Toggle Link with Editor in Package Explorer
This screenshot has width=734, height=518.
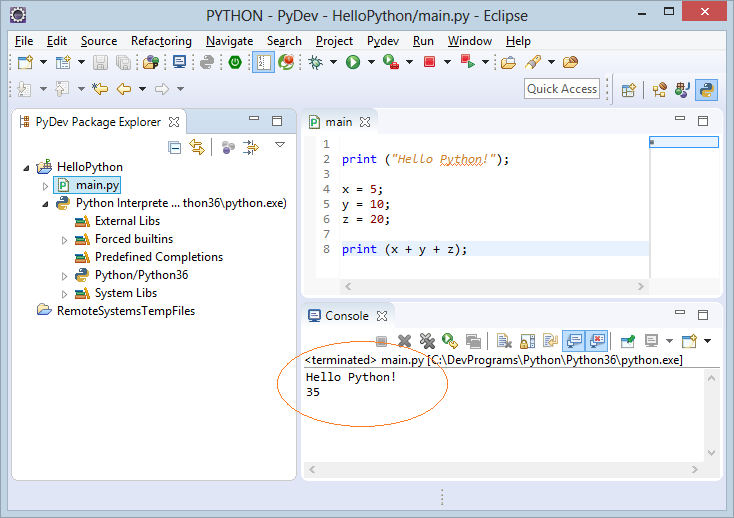click(197, 147)
